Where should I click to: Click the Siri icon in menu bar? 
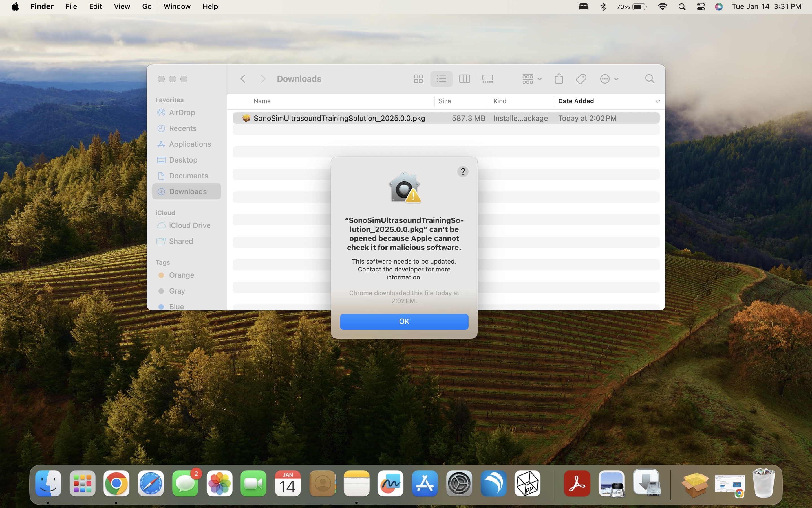click(719, 7)
